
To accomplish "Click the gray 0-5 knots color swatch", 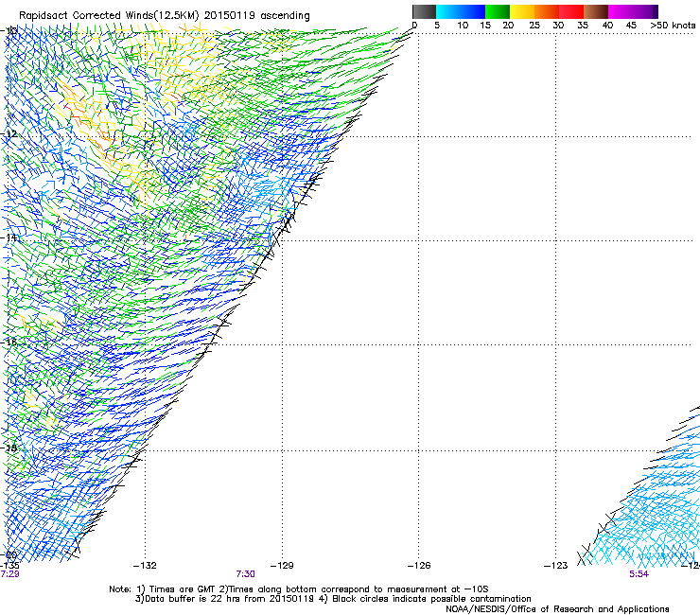I will click(424, 11).
